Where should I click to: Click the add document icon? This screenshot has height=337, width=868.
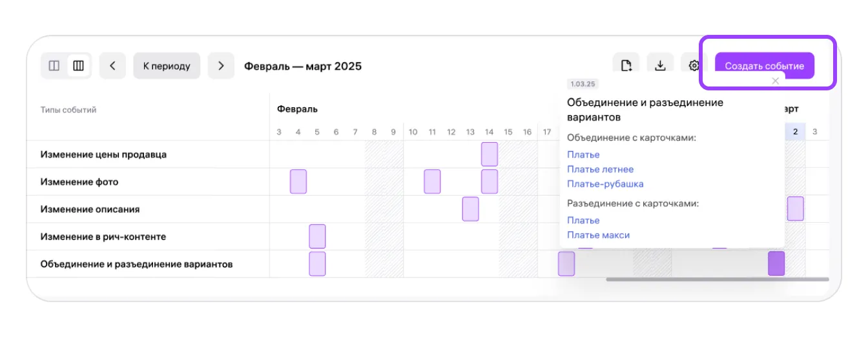pos(626,66)
